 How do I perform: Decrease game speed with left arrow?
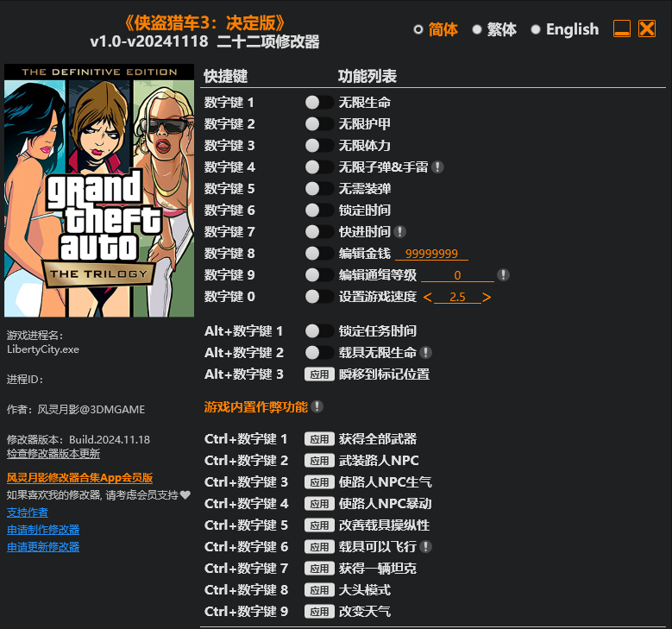coord(427,297)
